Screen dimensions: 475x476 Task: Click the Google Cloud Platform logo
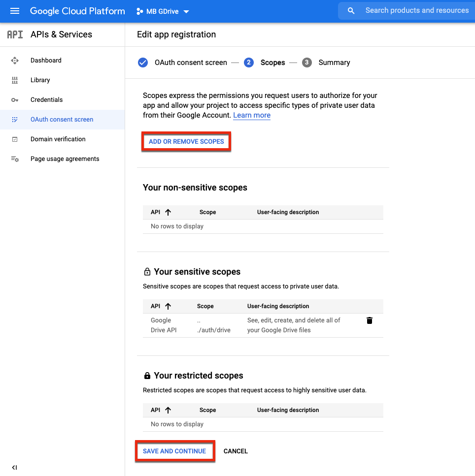point(77,11)
